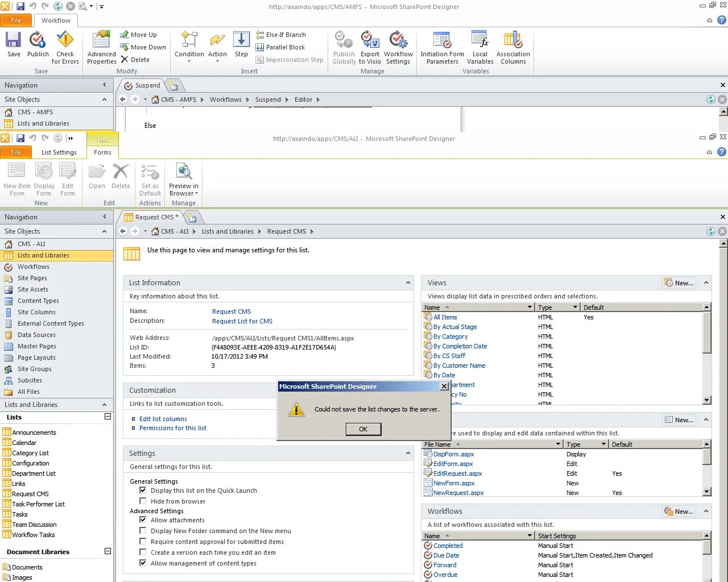Image resolution: width=728 pixels, height=582 pixels.
Task: Switch to List Settings ribbon tab
Action: (59, 152)
